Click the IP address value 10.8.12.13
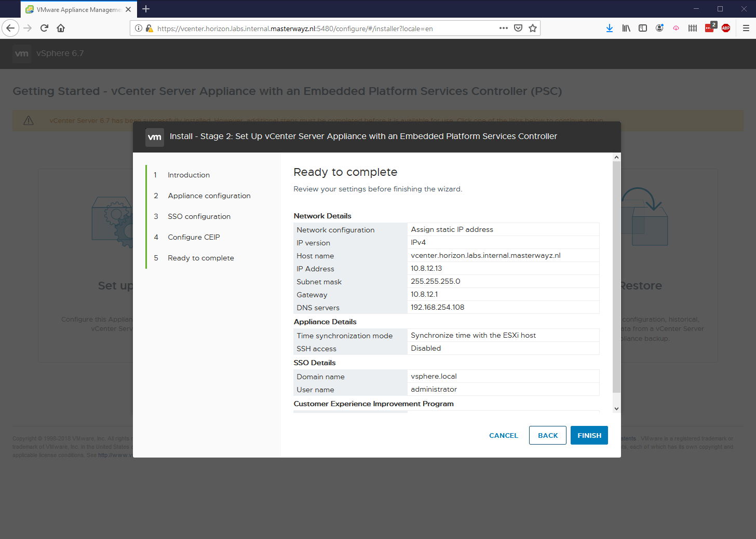This screenshot has height=539, width=756. tap(426, 268)
